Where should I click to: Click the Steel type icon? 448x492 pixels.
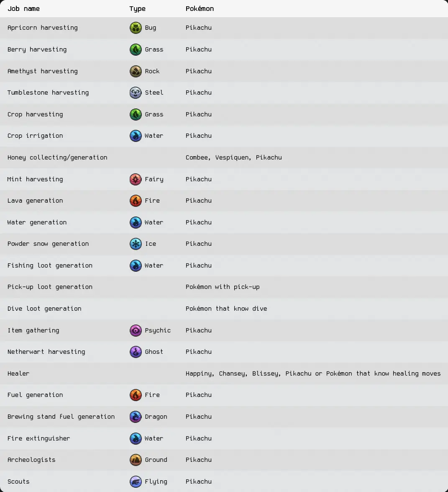click(x=136, y=93)
